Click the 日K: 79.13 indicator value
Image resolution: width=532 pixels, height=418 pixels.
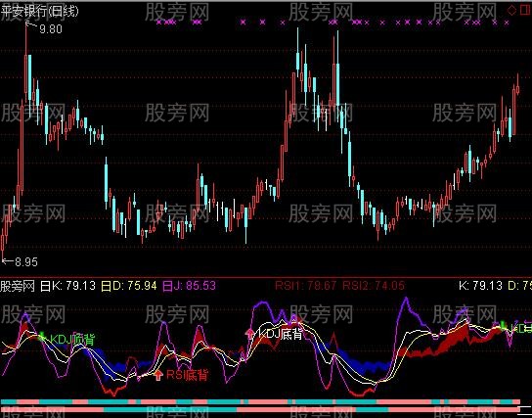pos(68,286)
